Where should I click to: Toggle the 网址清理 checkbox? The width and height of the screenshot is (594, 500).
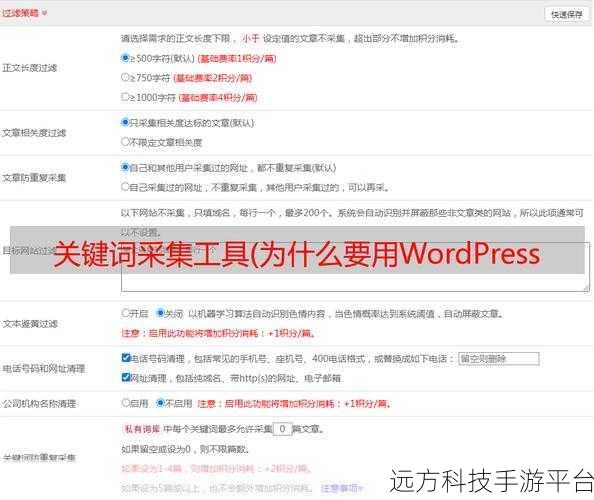coord(126,377)
